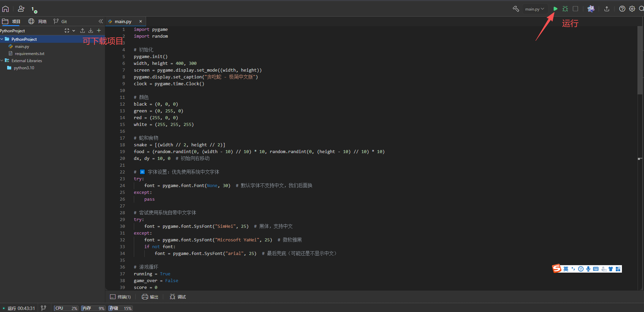Collapse the External Libraries node
644x312 pixels.
(x=2, y=61)
